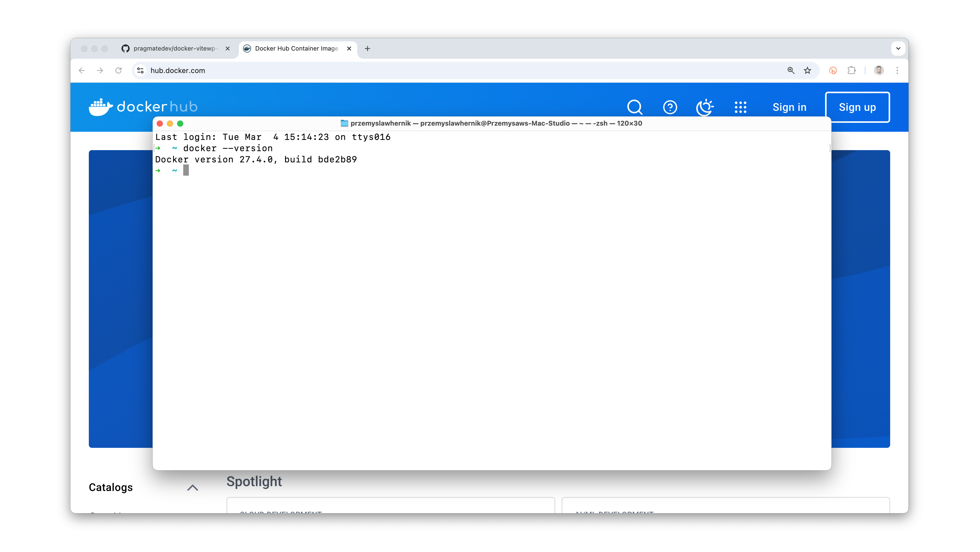
Task: View site information icon
Action: [140, 70]
